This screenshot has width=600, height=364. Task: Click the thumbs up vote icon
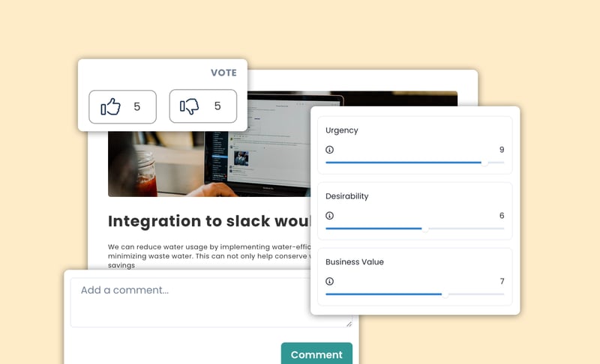(x=110, y=106)
